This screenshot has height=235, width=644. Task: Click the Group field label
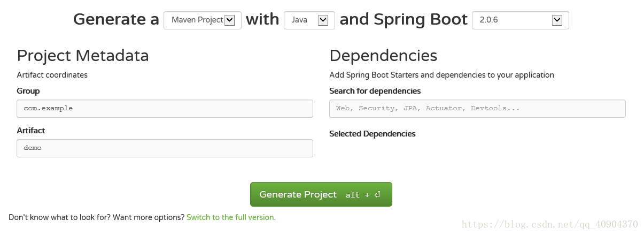coord(28,91)
